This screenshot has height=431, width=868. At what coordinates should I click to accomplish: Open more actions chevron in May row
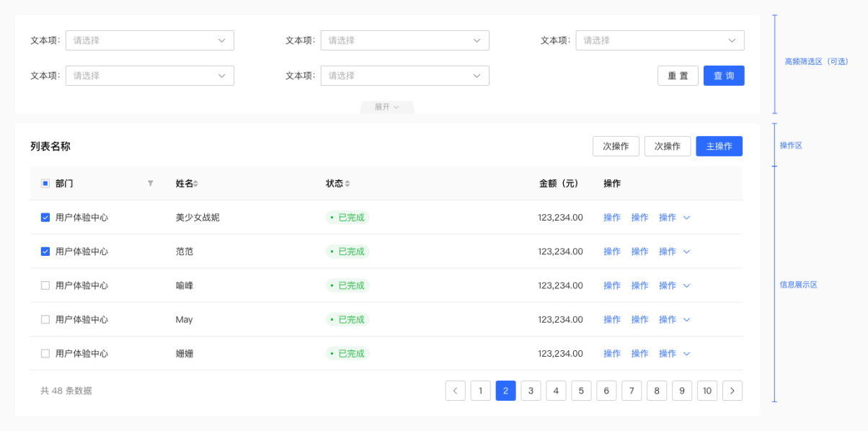click(686, 319)
